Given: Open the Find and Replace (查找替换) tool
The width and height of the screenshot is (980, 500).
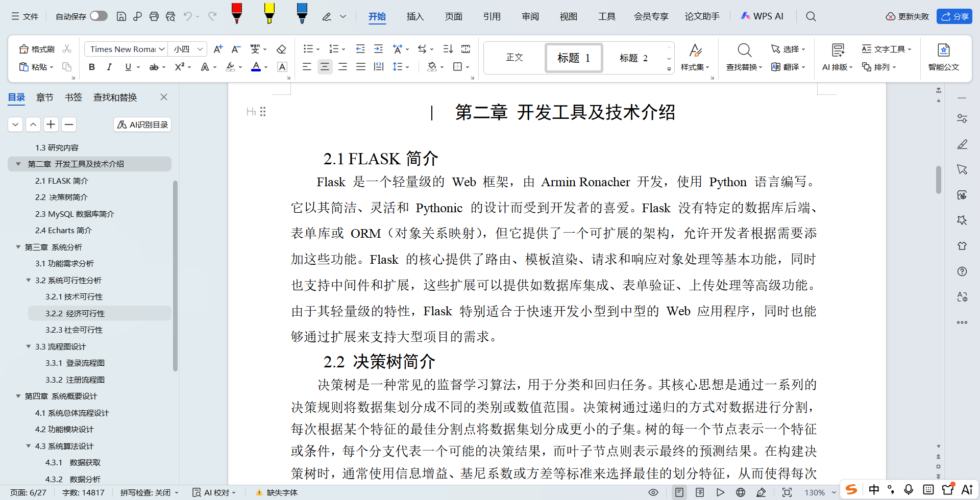Looking at the screenshot, I should [744, 57].
